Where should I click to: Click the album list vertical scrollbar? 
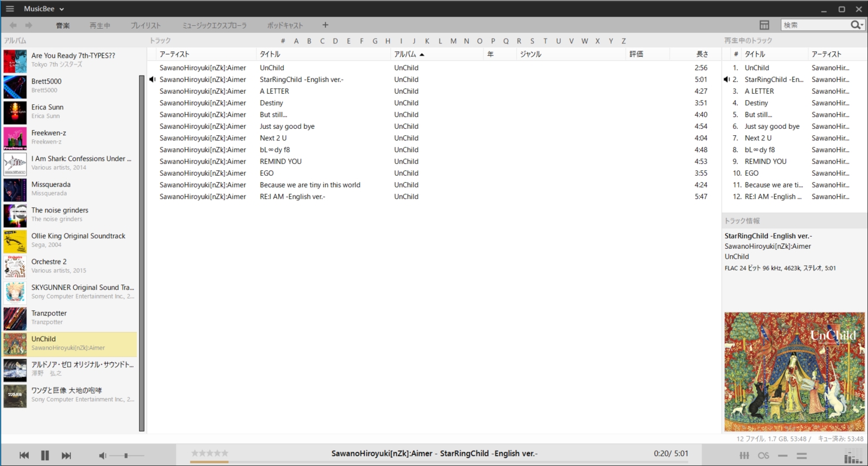pyautogui.click(x=141, y=253)
